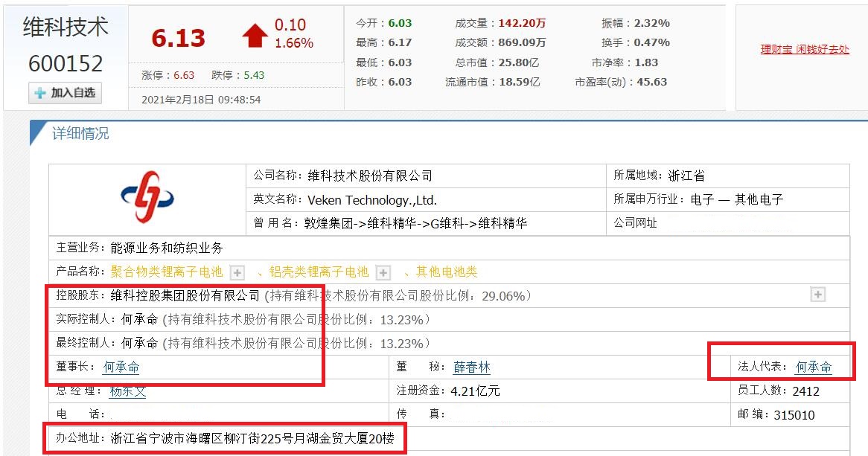Click the 员工人数 value 2412
Screen dimensions: 868x456
click(x=806, y=391)
